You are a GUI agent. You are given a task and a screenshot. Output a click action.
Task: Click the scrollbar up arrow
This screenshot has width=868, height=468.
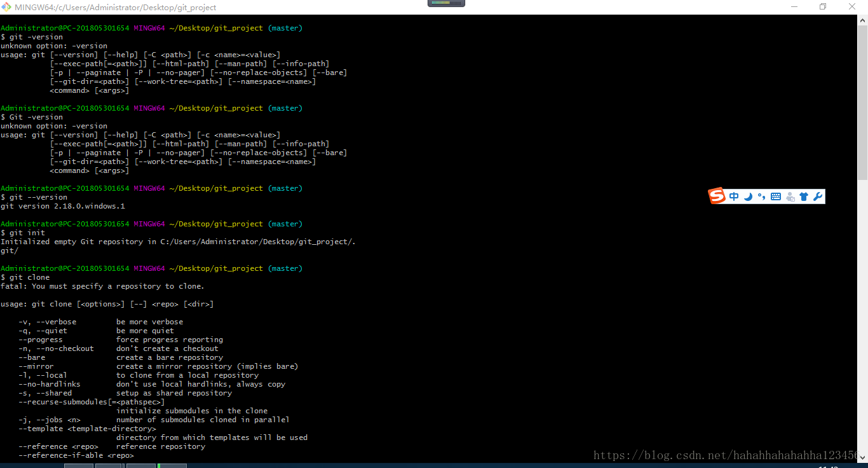pos(863,20)
